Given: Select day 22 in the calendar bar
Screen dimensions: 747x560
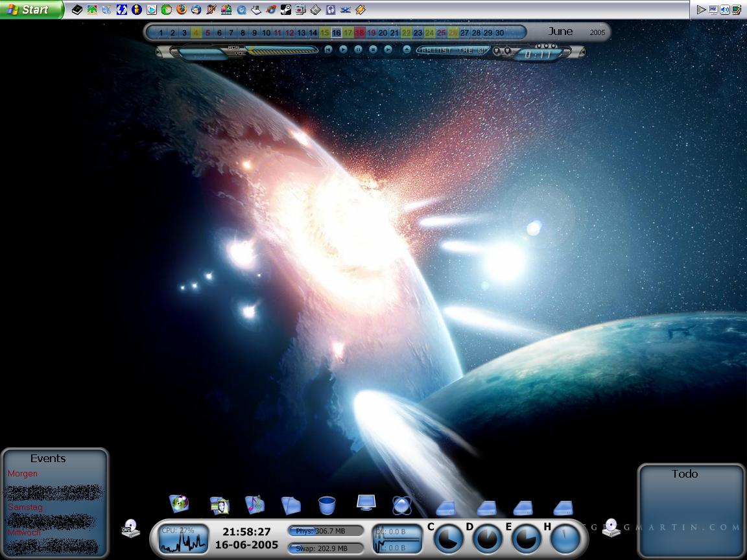Looking at the screenshot, I should point(407,33).
